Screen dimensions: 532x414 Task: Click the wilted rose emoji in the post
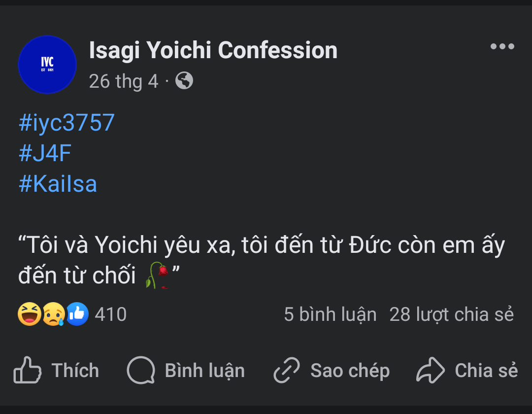pos(157,276)
